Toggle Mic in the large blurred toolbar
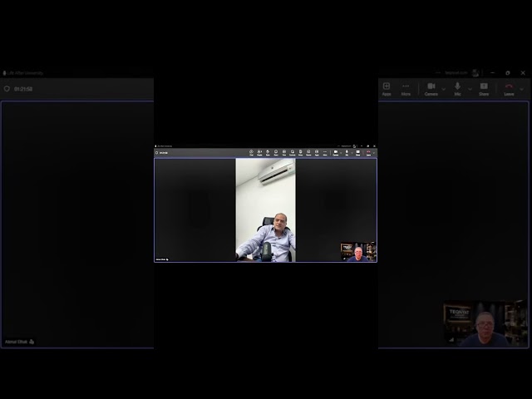The width and height of the screenshot is (532, 399). pos(457,89)
